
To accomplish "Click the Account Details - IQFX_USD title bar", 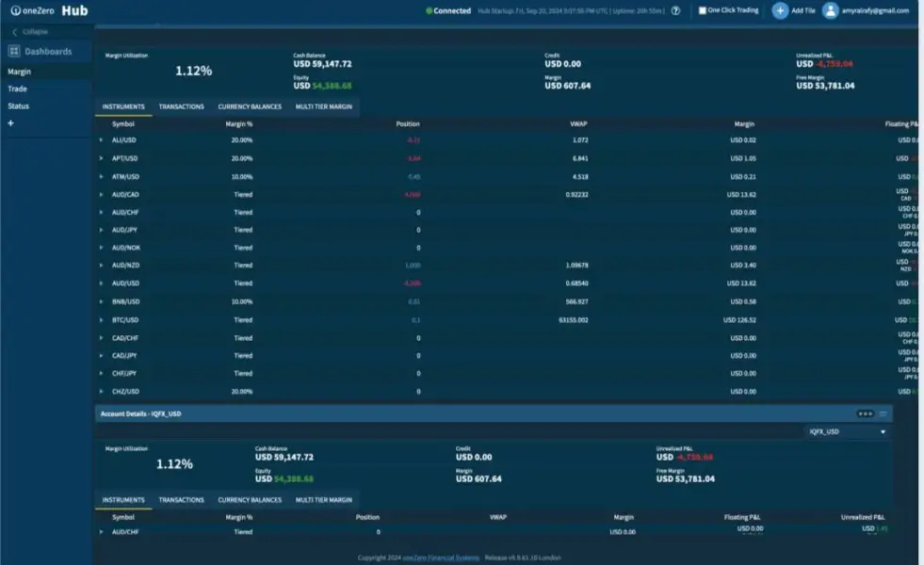I will pos(494,413).
